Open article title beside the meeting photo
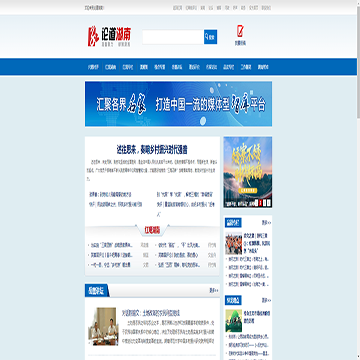Image resolution: width=360 pixels, height=360 pixels. (x=151, y=313)
